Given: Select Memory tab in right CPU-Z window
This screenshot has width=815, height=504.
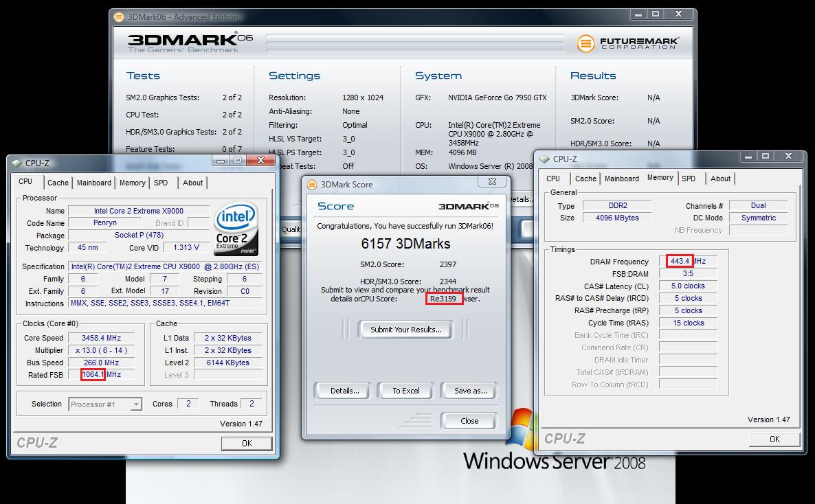Looking at the screenshot, I should [x=660, y=177].
